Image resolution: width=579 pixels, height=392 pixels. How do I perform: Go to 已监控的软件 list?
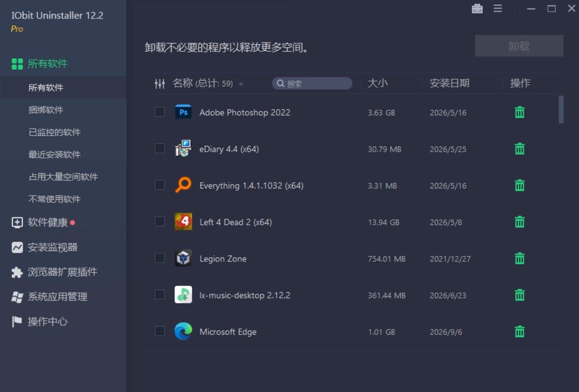(55, 132)
